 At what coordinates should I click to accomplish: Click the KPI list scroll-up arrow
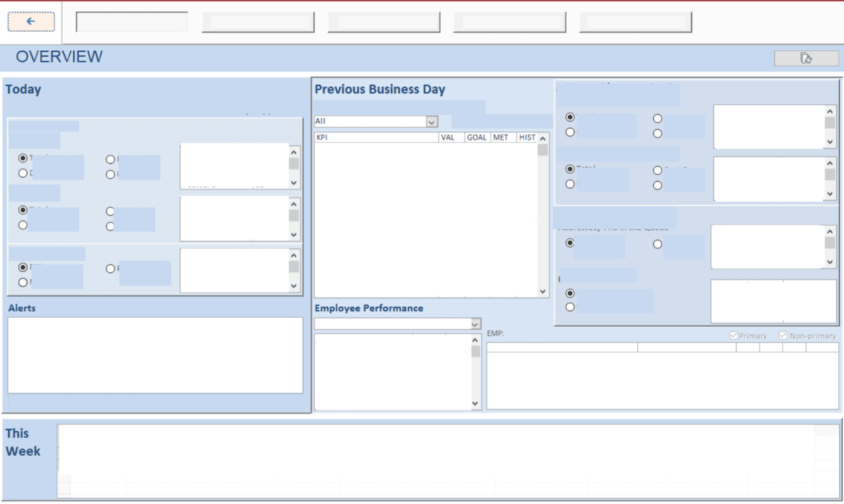(543, 138)
